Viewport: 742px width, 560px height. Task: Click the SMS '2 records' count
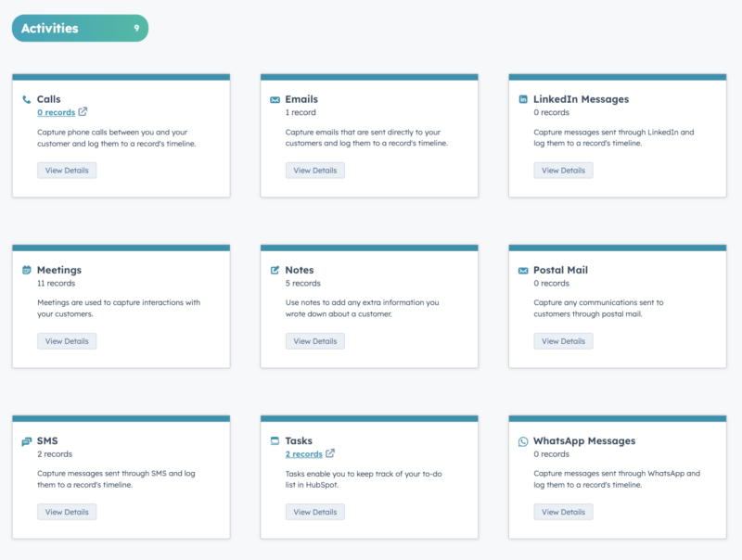click(x=55, y=454)
